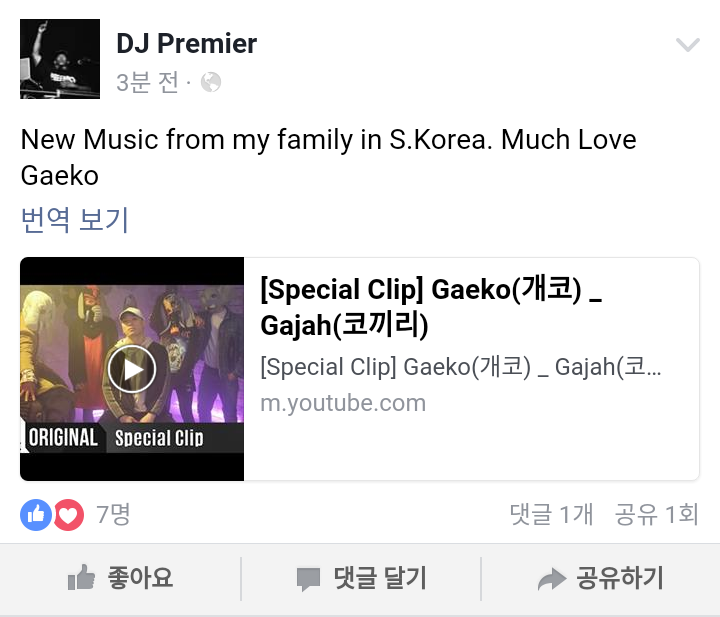Click the red heart reaction icon
The width and height of the screenshot is (720, 617).
(x=69, y=515)
